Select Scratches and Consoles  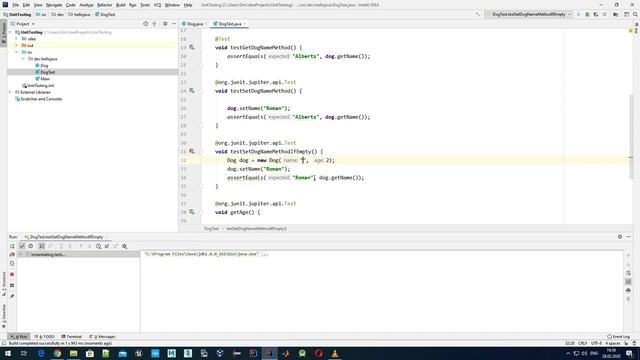[38, 99]
